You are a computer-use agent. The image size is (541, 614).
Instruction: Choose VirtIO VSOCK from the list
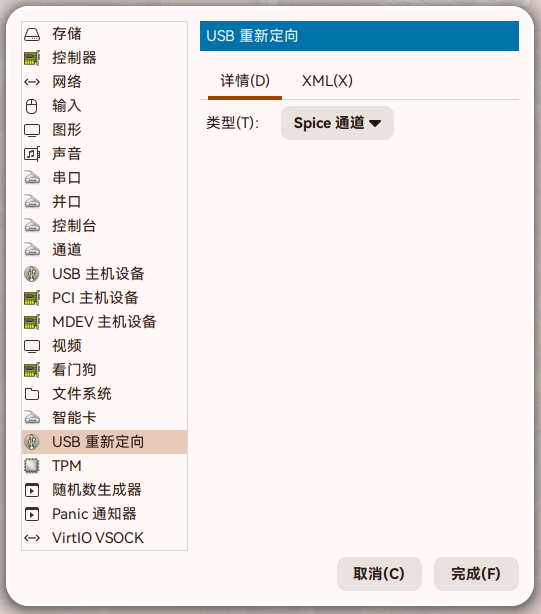pos(105,538)
